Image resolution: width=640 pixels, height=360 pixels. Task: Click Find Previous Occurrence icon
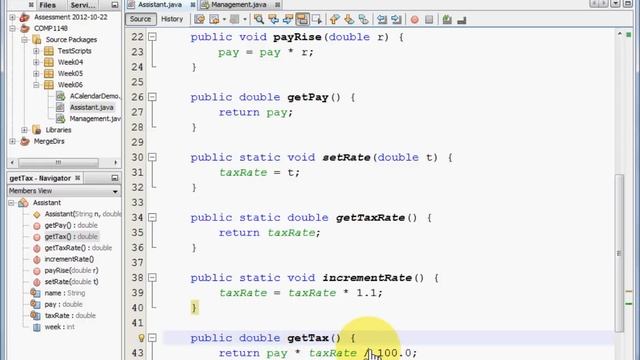click(273, 19)
